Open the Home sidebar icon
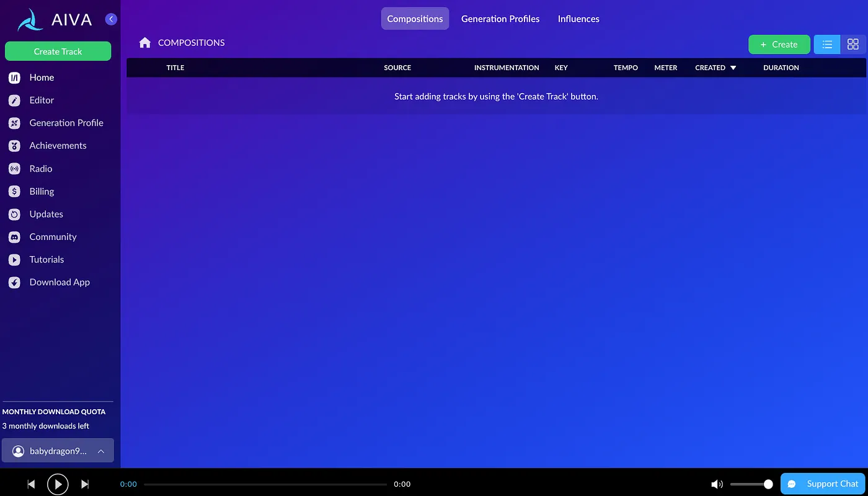Viewport: 868px width, 496px height. 15,77
